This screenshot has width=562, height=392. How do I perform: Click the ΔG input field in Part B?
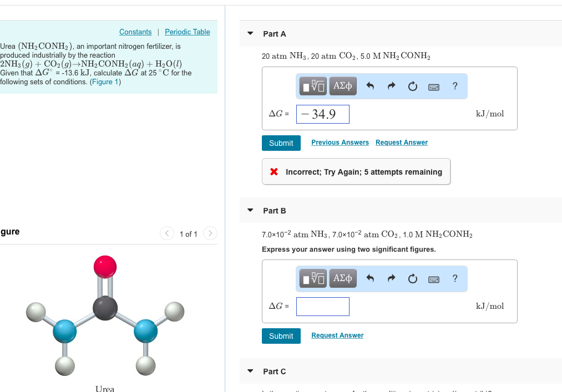pos(322,306)
